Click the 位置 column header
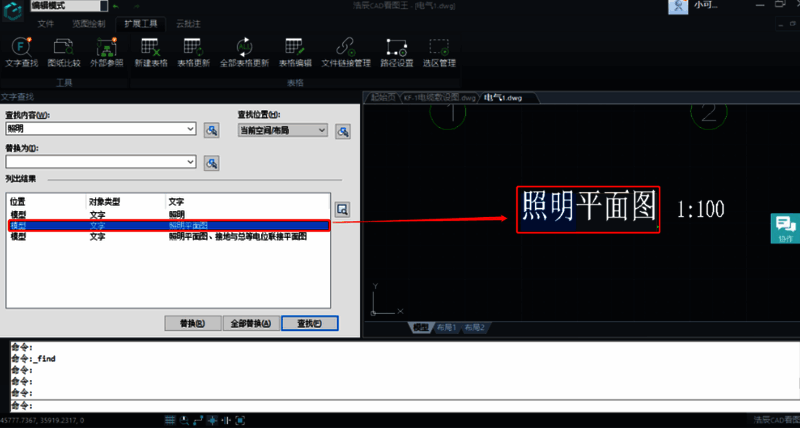 point(18,203)
